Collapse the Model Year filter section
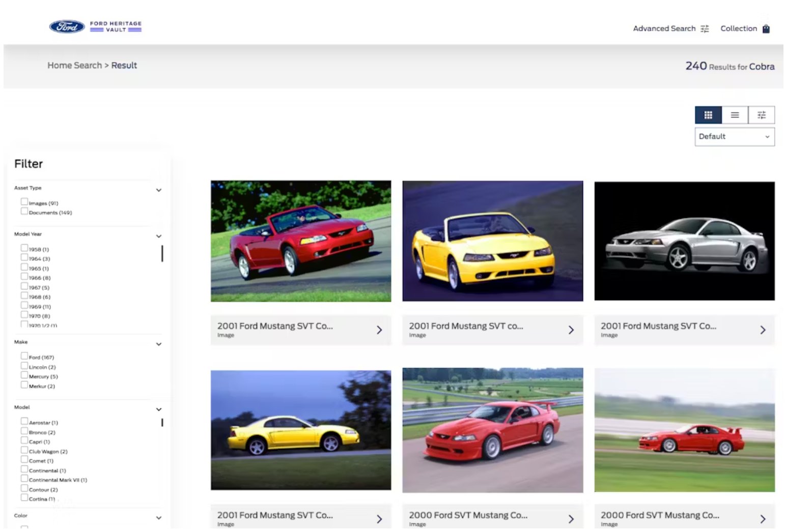The width and height of the screenshot is (785, 532). [159, 237]
